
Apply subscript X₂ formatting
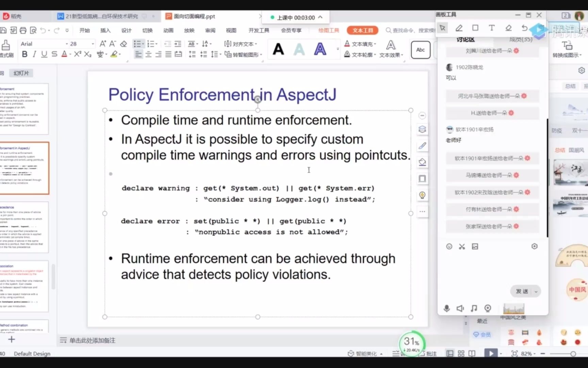click(88, 54)
